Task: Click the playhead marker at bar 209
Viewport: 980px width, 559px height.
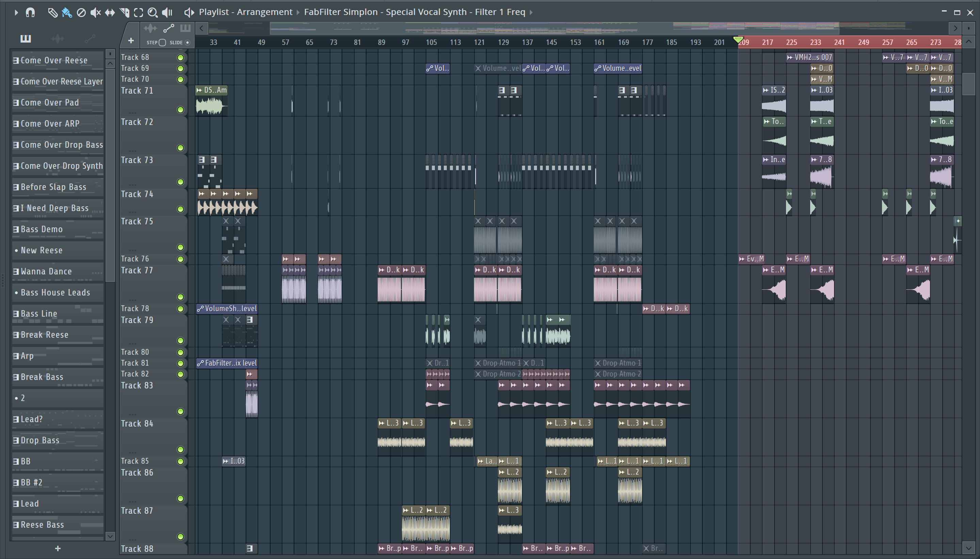Action: point(737,40)
